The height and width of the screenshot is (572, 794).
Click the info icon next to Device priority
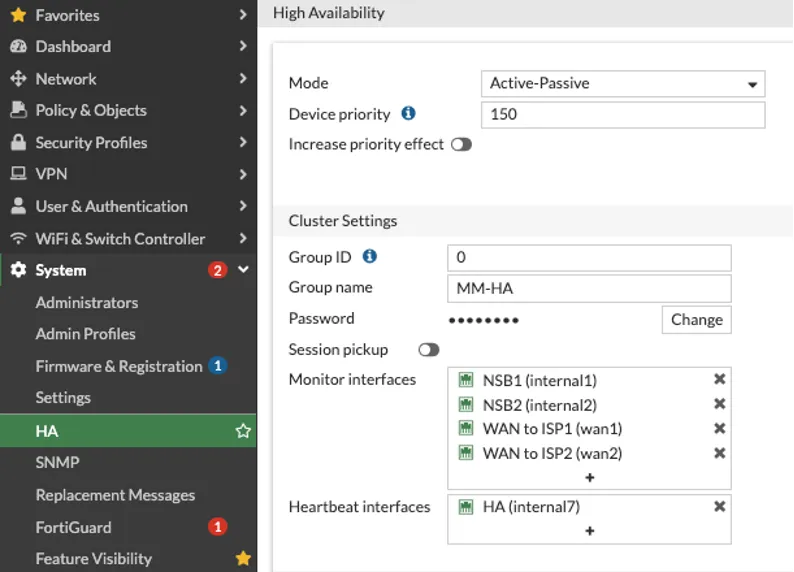[408, 113]
